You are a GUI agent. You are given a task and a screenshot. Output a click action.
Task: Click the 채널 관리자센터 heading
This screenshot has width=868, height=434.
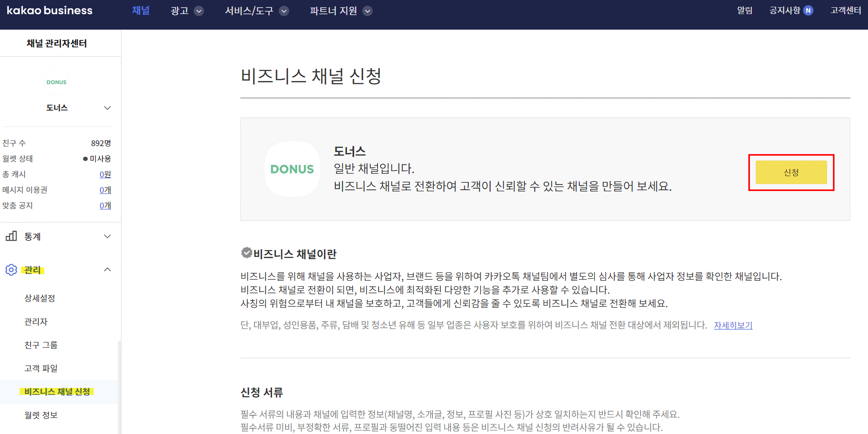56,43
